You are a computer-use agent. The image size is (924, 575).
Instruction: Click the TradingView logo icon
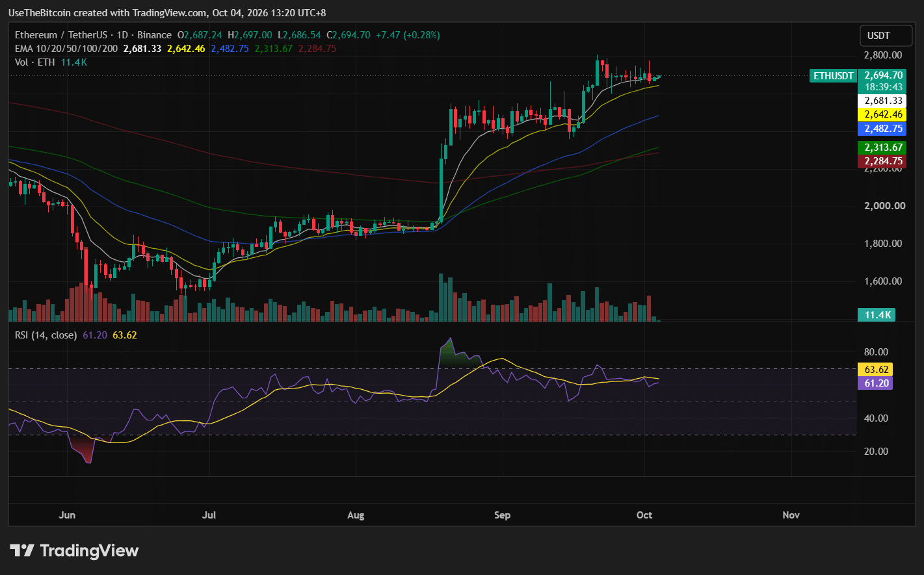point(22,551)
